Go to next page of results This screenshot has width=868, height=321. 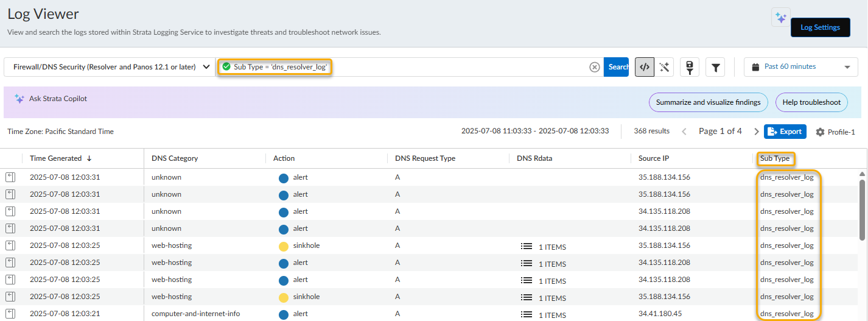tap(757, 132)
